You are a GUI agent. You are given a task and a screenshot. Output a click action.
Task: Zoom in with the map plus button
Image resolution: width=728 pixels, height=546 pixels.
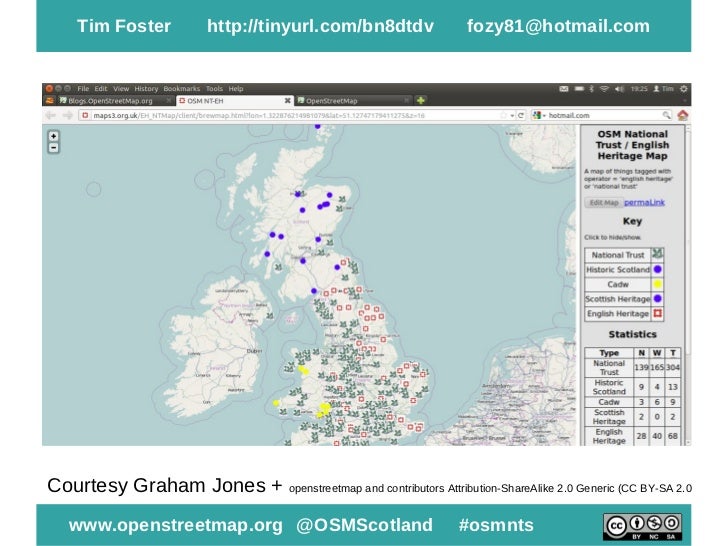click(x=53, y=136)
